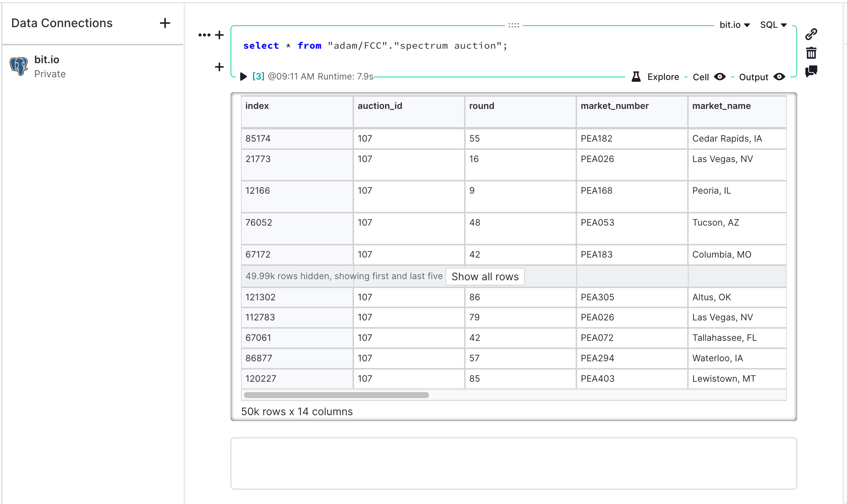Open the bit.io connection dropdown
Viewport: 847px width, 504px height.
coord(734,25)
